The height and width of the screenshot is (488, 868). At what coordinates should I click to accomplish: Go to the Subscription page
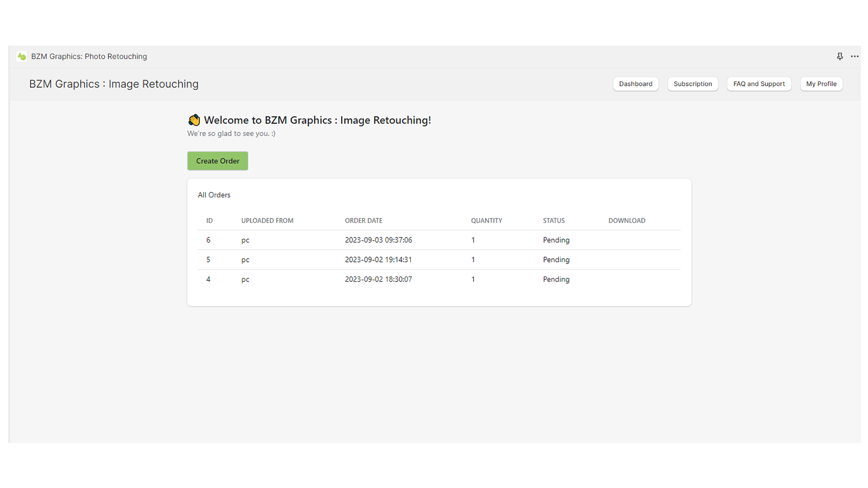(693, 84)
